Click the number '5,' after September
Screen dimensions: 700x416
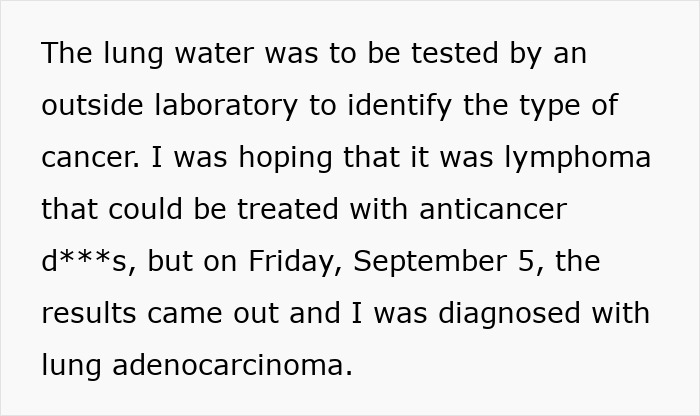[531, 262]
